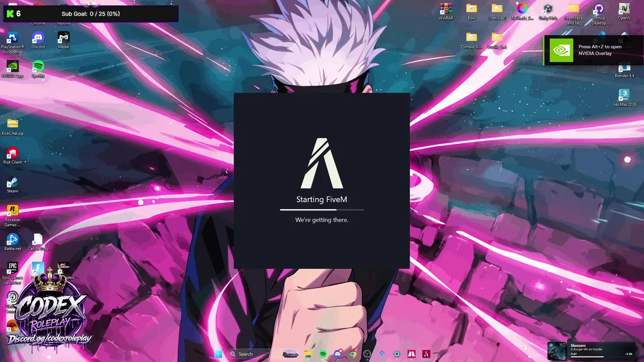
Task: Open the OpenIV desktop shortcut
Action: tap(624, 12)
